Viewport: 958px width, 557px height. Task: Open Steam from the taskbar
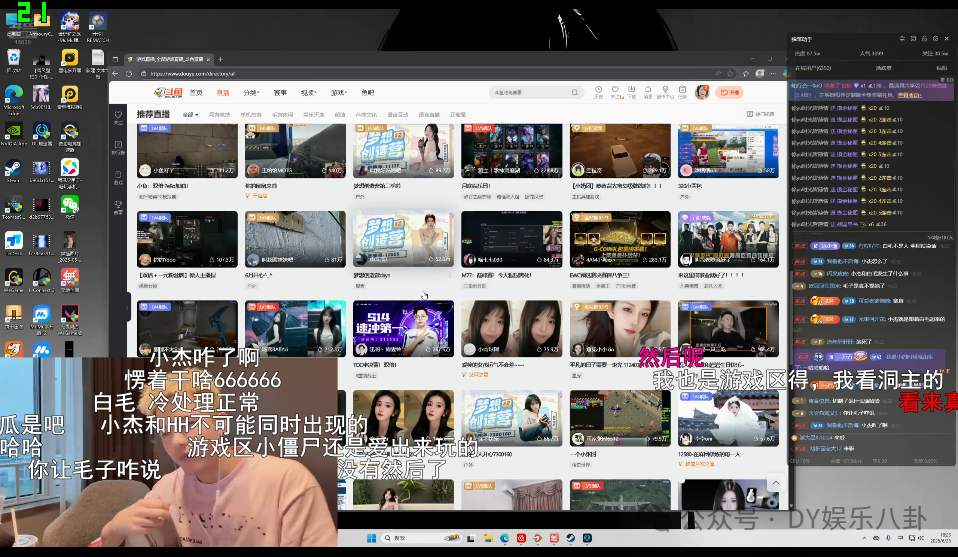pos(570,538)
